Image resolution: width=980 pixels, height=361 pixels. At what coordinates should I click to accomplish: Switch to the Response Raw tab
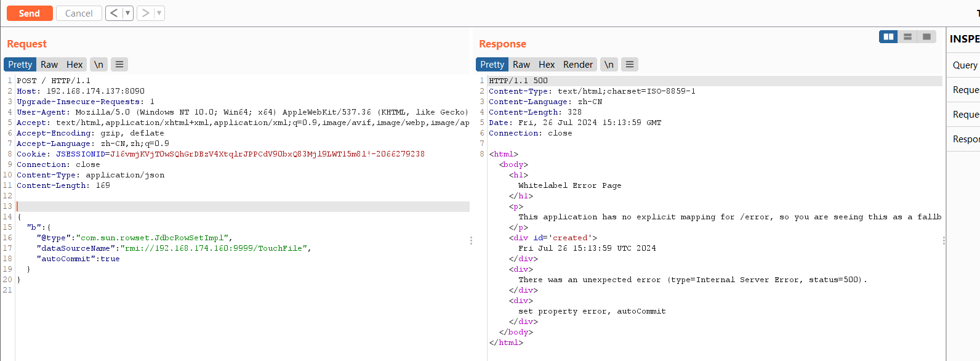(521, 64)
